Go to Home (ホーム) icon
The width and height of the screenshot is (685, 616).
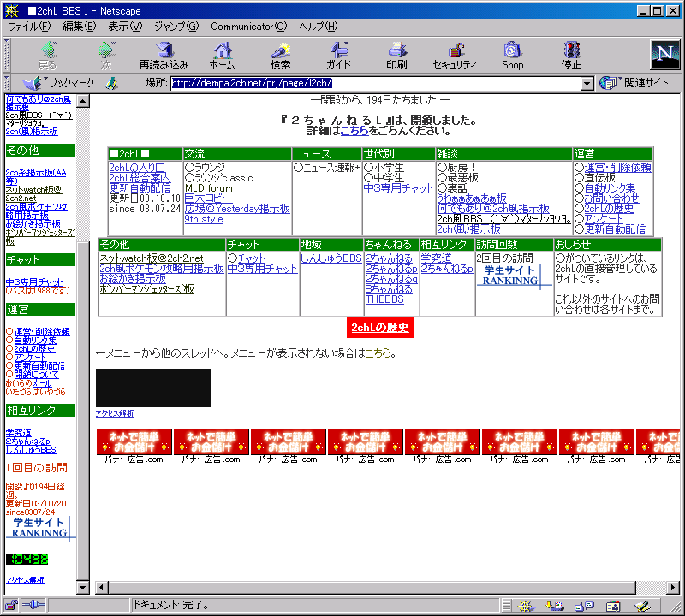(x=223, y=55)
